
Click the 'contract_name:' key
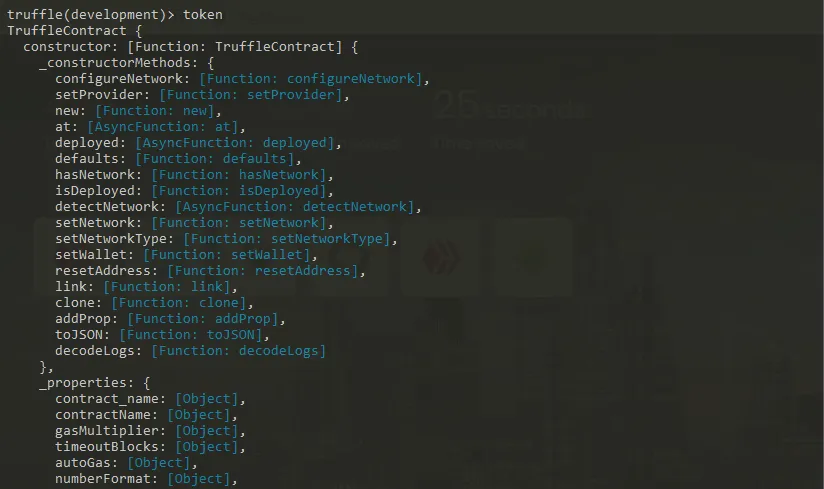coord(110,399)
